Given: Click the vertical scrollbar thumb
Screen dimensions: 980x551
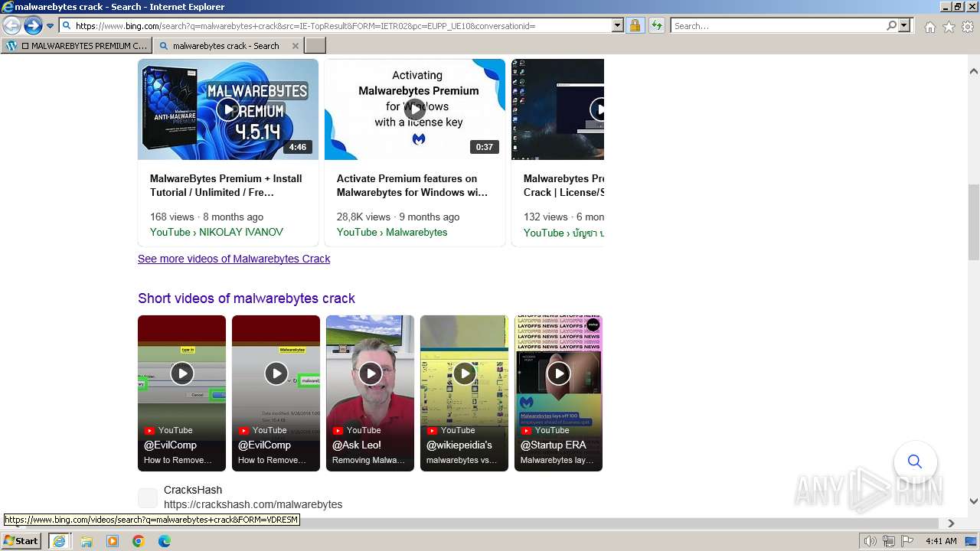Looking at the screenshot, I should click(x=974, y=222).
